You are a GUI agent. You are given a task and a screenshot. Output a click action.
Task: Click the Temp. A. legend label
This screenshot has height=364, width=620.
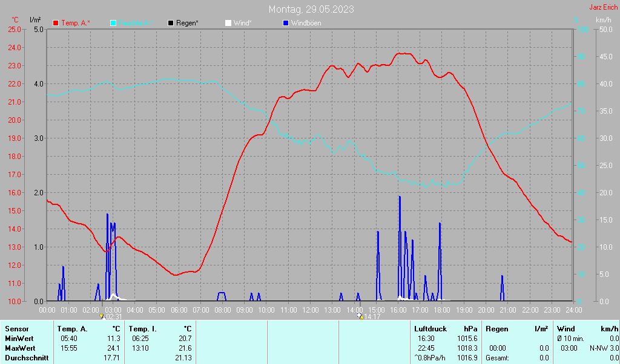click(76, 23)
